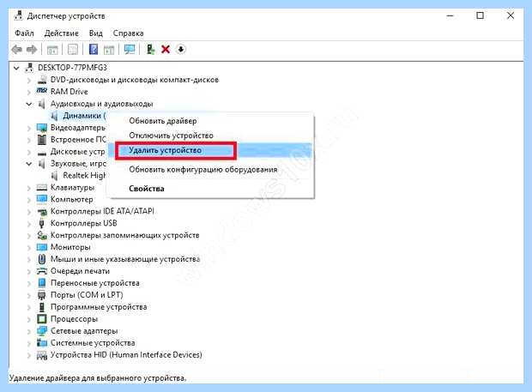The height and width of the screenshot is (392, 532).
Task: Collapse the Звуковые devices category arrow
Action: [x=29, y=164]
